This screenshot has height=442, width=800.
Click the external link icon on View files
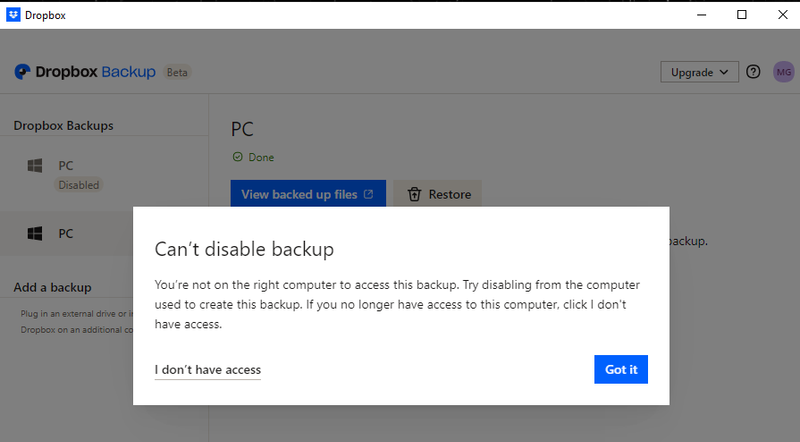(x=369, y=195)
